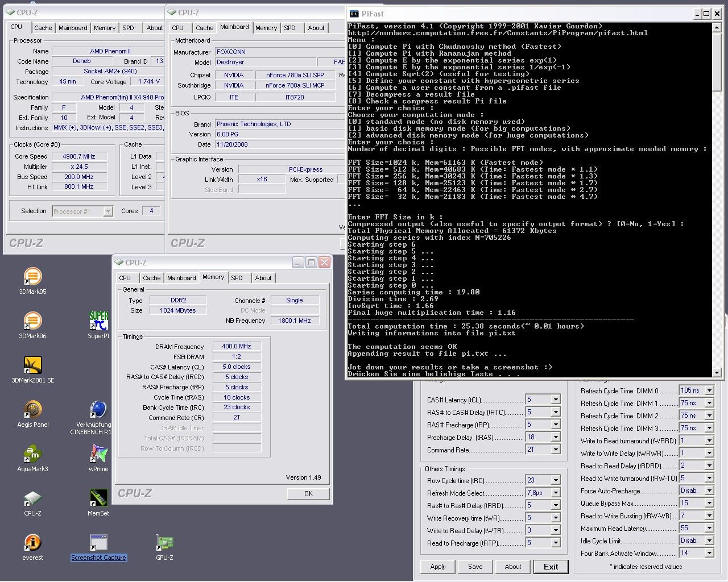The width and height of the screenshot is (728, 582).
Task: Select the Mainboard tab in middle CPU-Z window
Action: [234, 27]
